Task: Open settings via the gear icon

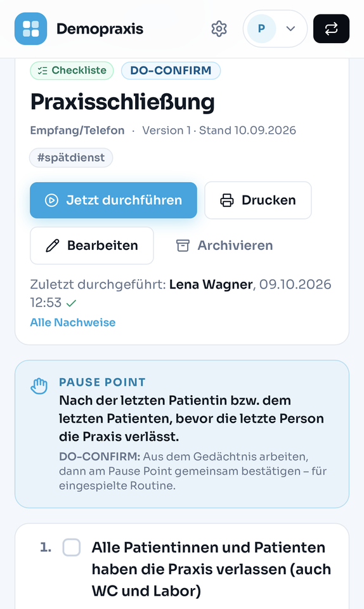Action: pyautogui.click(x=219, y=29)
